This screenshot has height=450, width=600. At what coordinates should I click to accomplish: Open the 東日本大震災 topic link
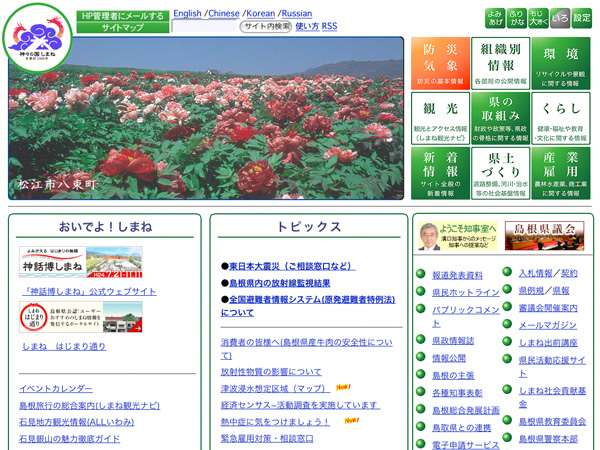click(291, 266)
